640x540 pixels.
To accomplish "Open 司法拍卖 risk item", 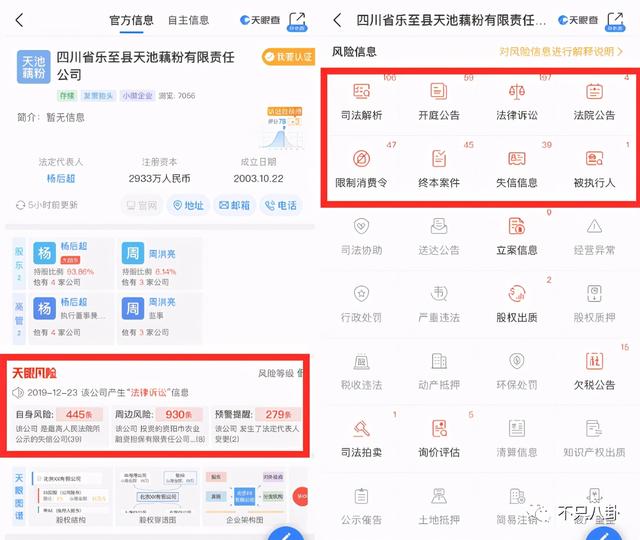I will (x=362, y=439).
